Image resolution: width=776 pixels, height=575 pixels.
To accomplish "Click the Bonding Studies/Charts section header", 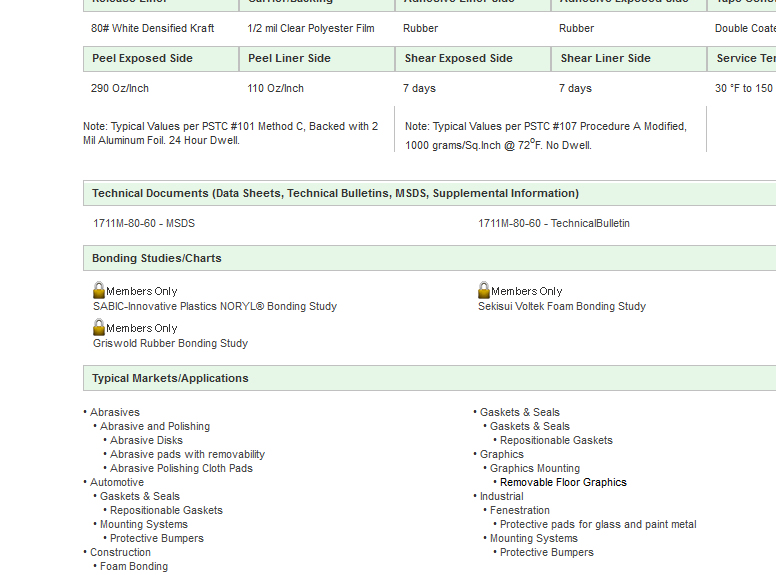I will click(x=157, y=258).
